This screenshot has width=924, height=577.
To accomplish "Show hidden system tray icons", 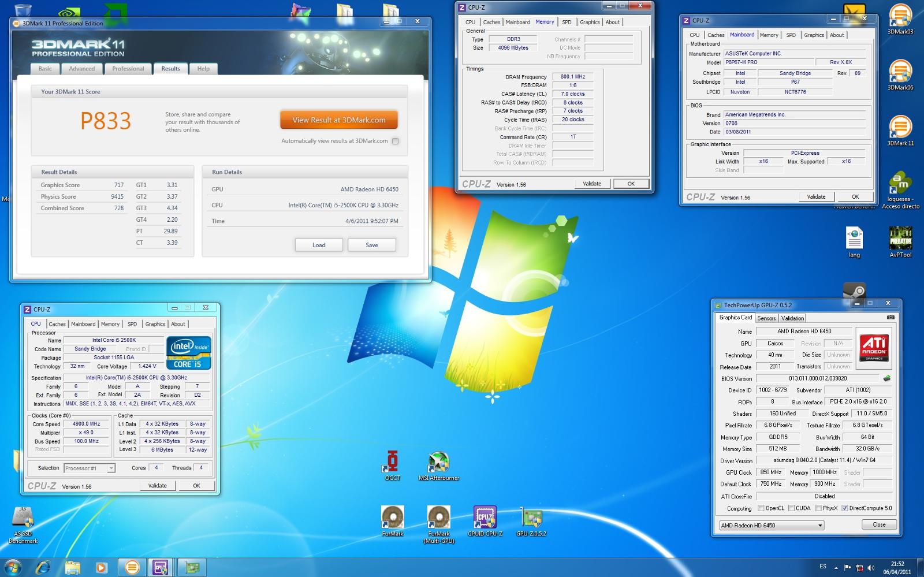I will pyautogui.click(x=835, y=567).
